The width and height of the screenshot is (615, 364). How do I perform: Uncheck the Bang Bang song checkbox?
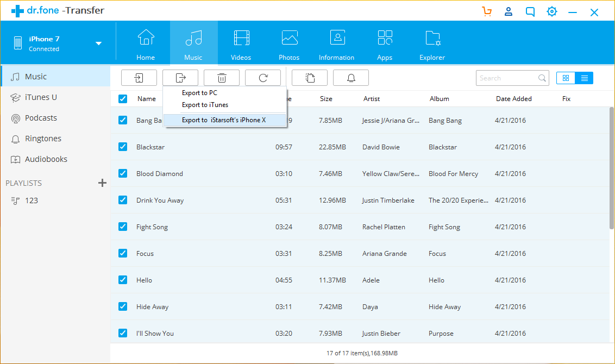123,120
